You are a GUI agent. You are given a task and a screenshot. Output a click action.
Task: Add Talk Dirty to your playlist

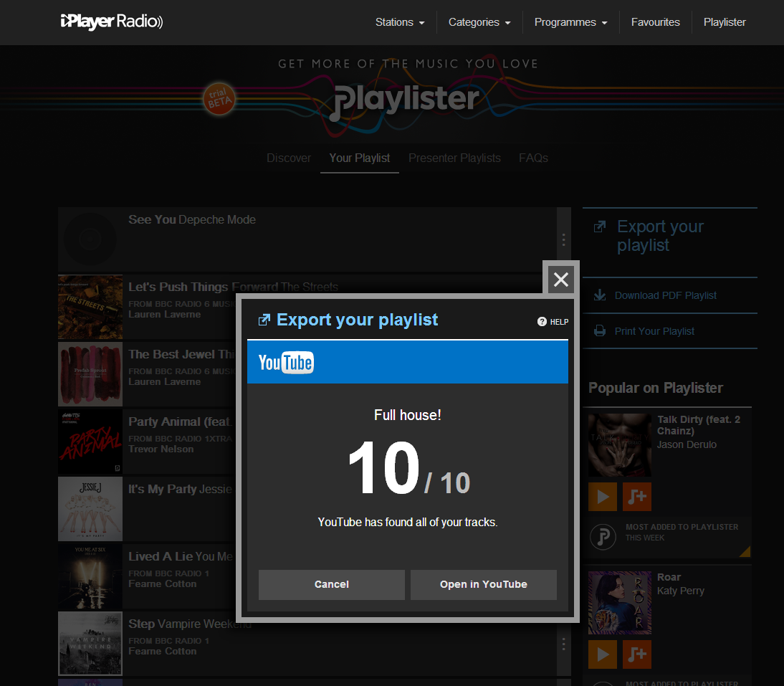(637, 497)
